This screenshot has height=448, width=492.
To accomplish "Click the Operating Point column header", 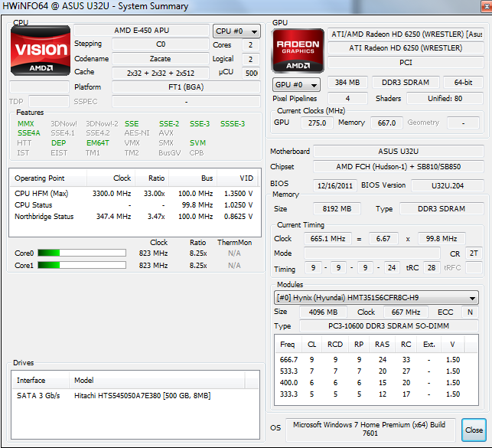I will point(48,178).
